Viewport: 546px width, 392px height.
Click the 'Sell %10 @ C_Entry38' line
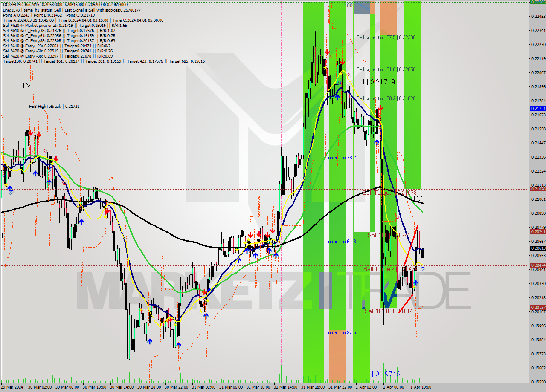(59, 30)
